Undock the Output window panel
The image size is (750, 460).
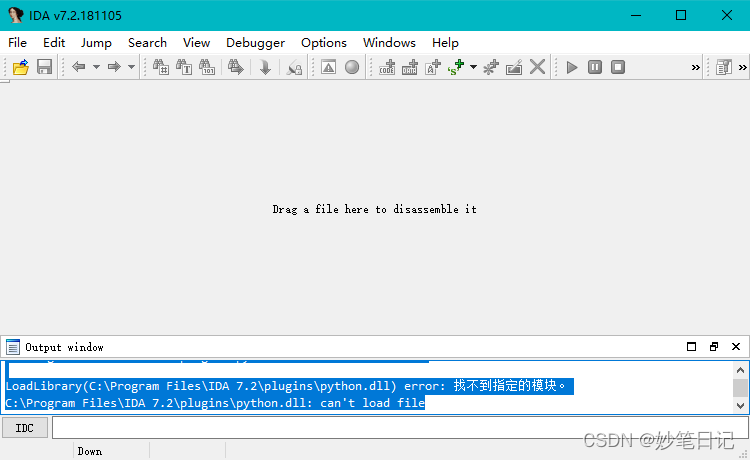pyautogui.click(x=714, y=347)
